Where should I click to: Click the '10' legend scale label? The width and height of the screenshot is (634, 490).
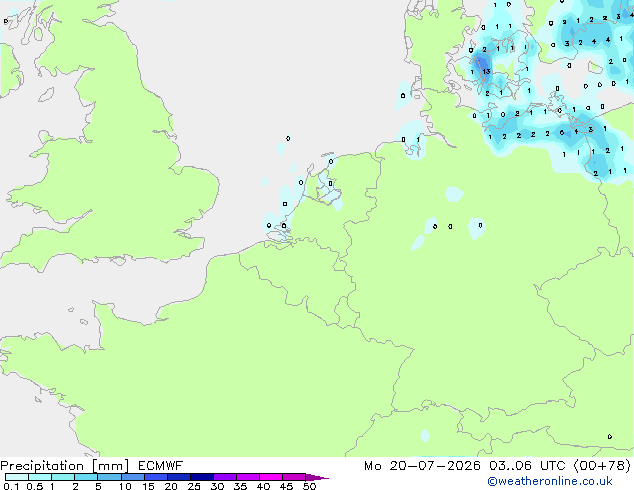point(125,486)
